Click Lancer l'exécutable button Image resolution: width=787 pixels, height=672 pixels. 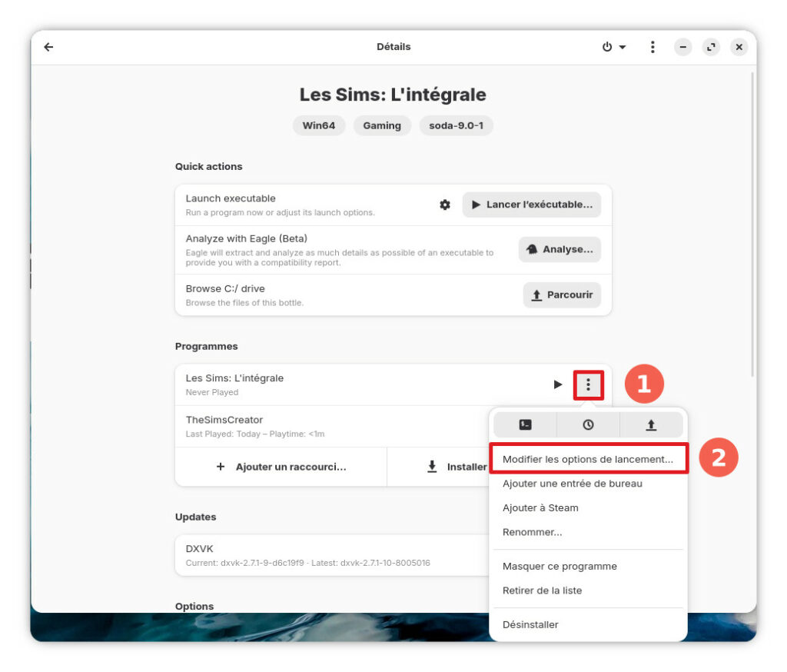click(x=532, y=205)
